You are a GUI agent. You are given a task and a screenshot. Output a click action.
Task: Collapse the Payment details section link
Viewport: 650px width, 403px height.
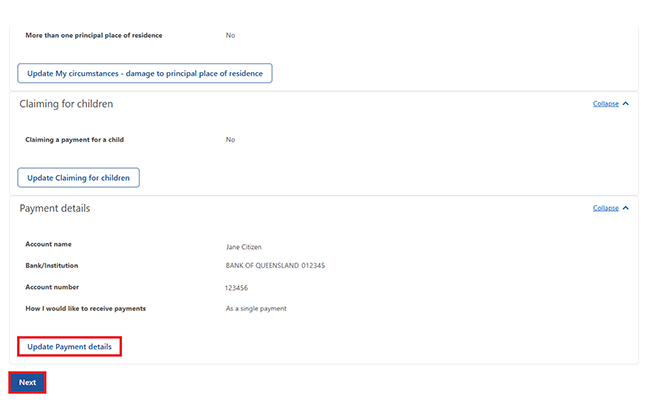click(605, 208)
